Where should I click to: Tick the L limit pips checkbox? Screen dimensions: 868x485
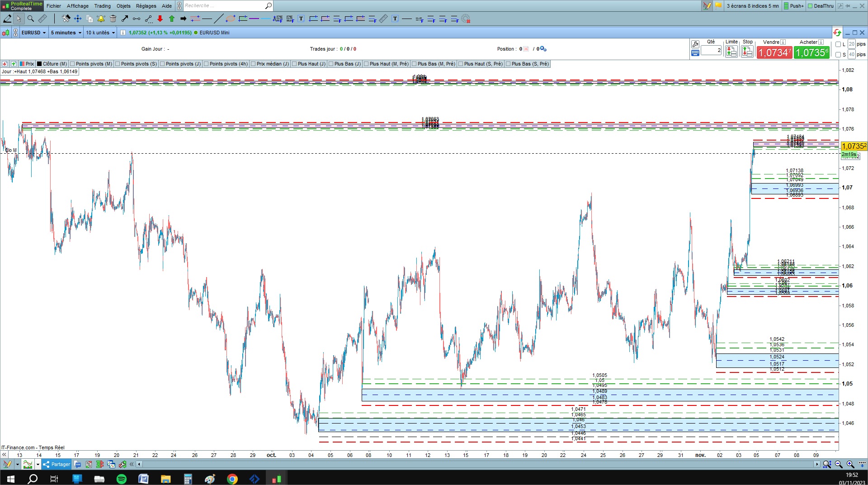[838, 44]
